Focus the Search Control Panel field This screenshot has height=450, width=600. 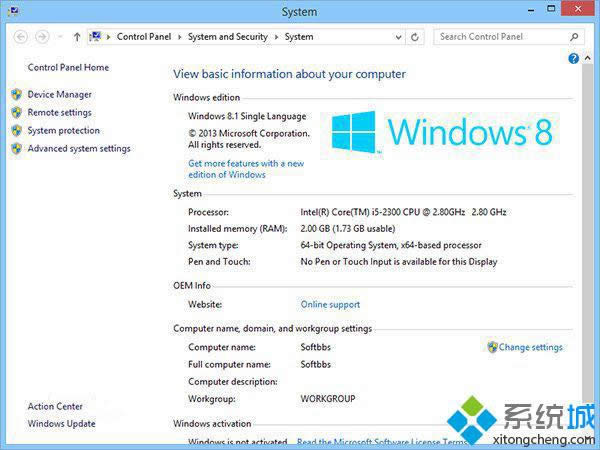[509, 37]
